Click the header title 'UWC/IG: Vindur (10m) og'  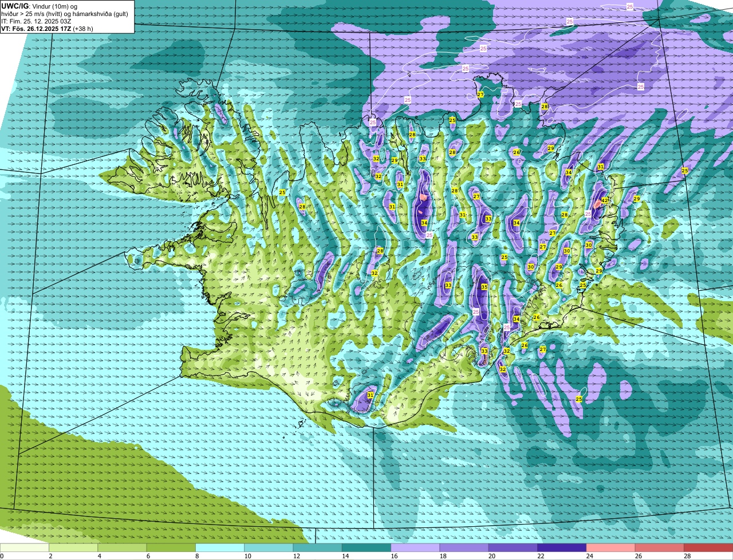point(39,6)
